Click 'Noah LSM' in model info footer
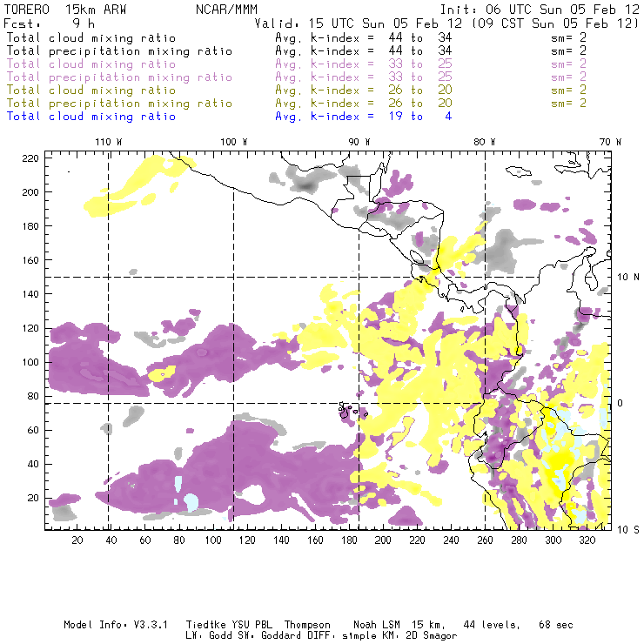Image resolution: width=644 pixels, height=644 pixels. point(377,625)
